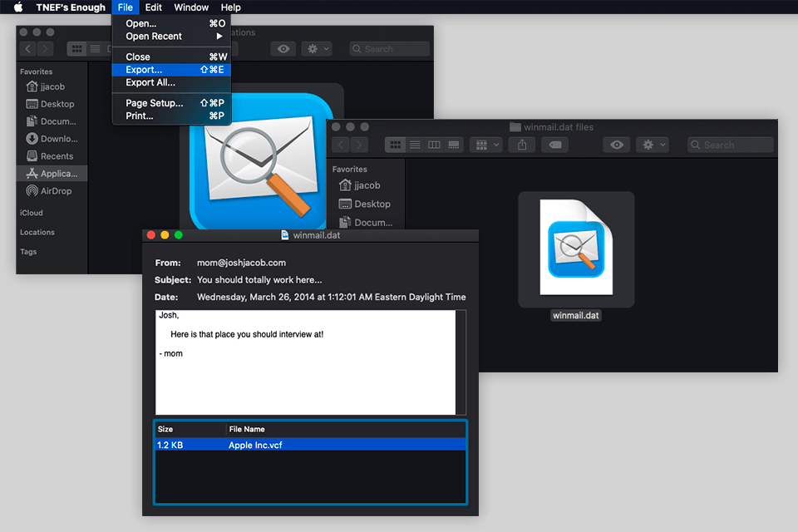Open group-by dropdown in winmail.dat files window
The image size is (798, 532).
[x=486, y=145]
